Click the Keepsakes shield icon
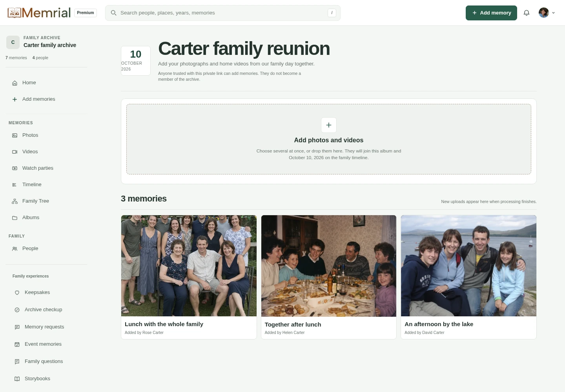The width and height of the screenshot is (565, 392). (17, 292)
